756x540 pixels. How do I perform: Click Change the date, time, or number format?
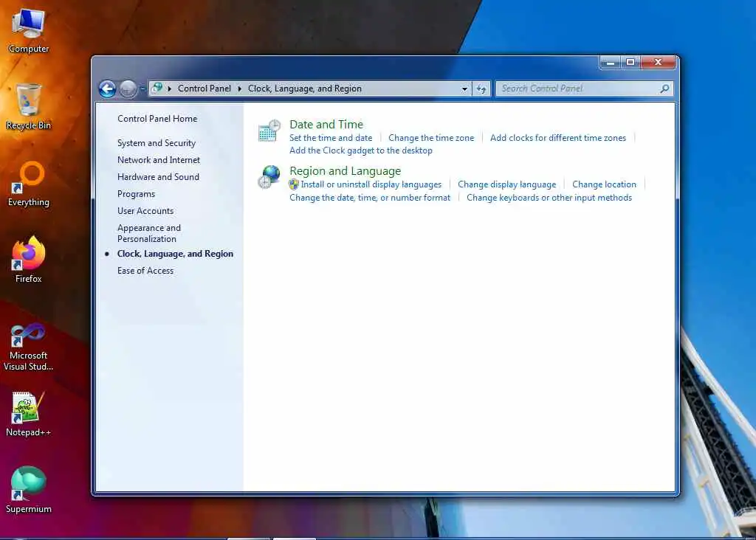(x=370, y=198)
